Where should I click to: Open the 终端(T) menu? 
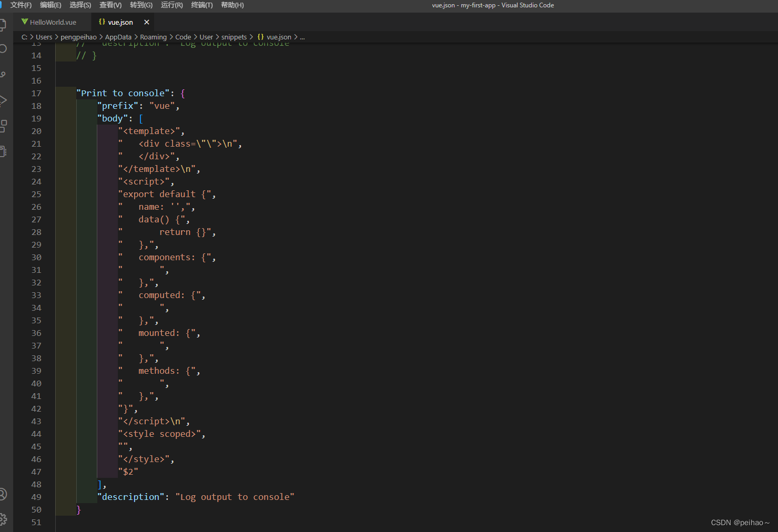[x=202, y=5]
